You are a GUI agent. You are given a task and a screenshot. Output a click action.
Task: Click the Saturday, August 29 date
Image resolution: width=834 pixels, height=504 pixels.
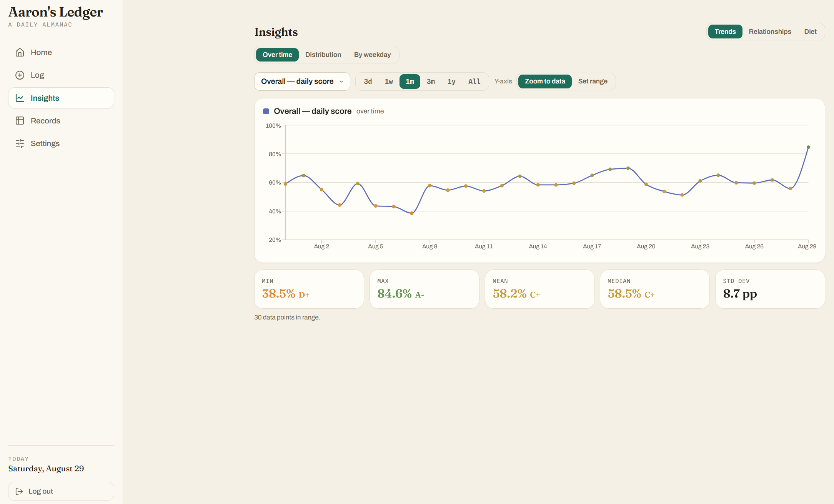pyautogui.click(x=46, y=469)
